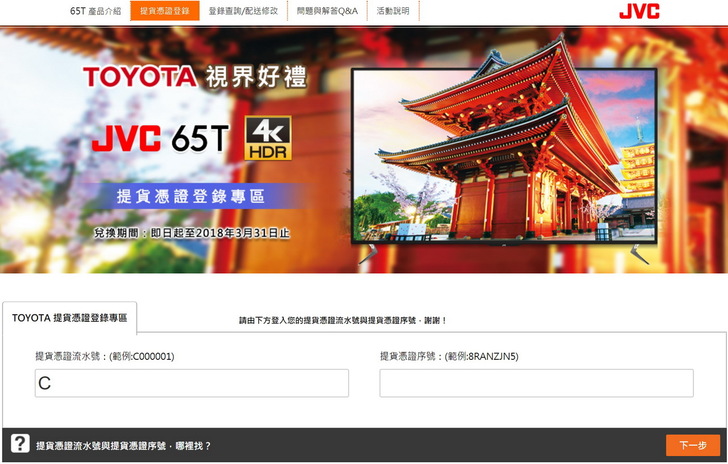Focus the 提貨憑證序號 input field
Image resolution: width=728 pixels, height=464 pixels.
click(x=536, y=383)
